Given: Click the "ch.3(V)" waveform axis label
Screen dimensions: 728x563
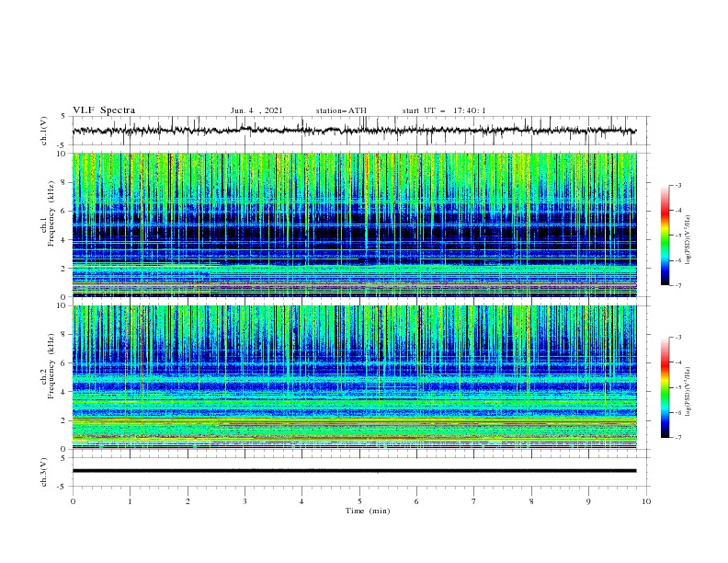Looking at the screenshot, I should pos(44,472).
